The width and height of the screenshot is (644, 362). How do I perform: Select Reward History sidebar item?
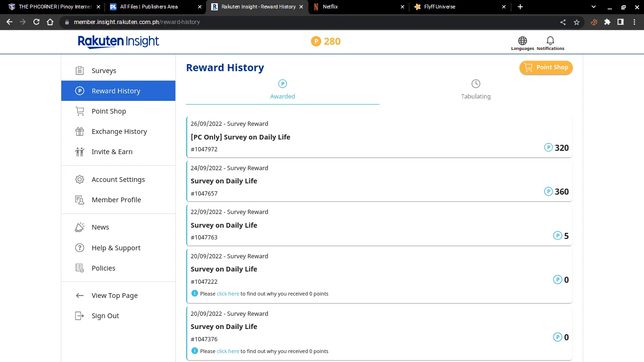click(x=118, y=91)
